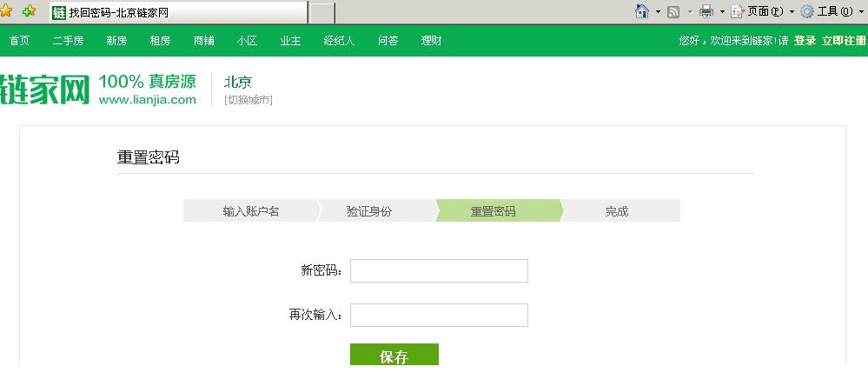Open the 二手房 navigation item
This screenshot has height=373, width=868.
point(68,41)
